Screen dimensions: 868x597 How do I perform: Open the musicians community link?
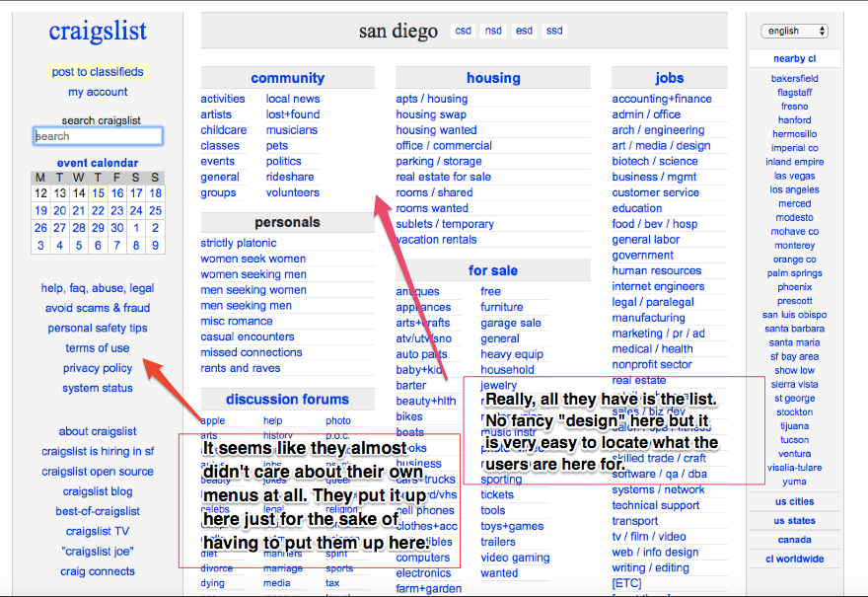(x=292, y=130)
